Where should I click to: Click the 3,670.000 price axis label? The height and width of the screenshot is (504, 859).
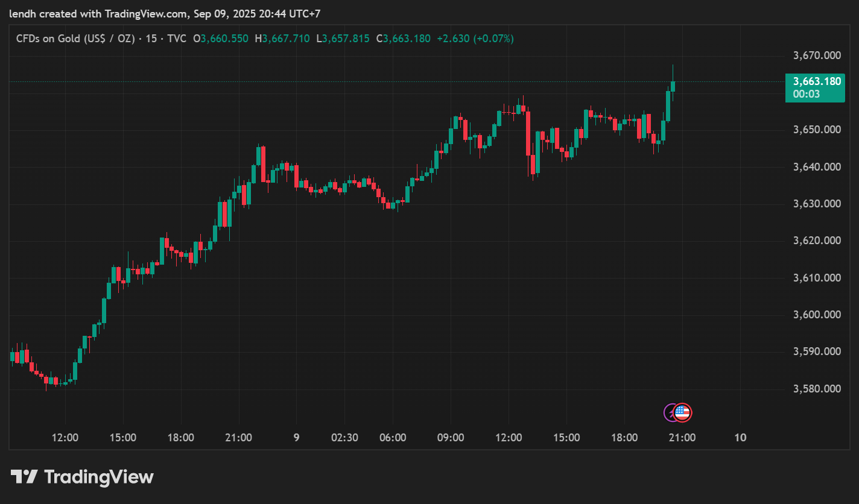817,55
